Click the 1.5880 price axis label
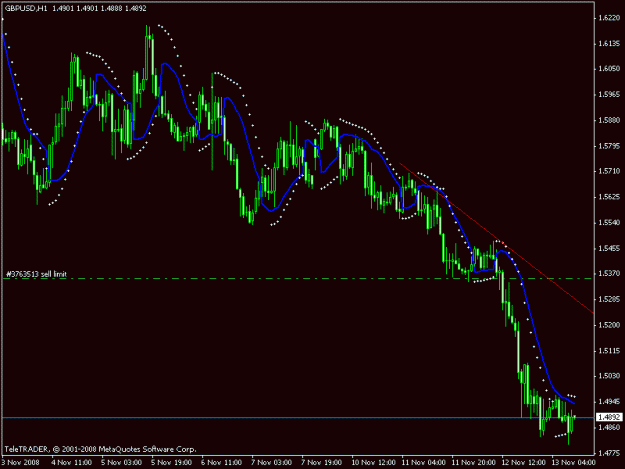Image resolution: width=625 pixels, height=469 pixels. point(609,120)
